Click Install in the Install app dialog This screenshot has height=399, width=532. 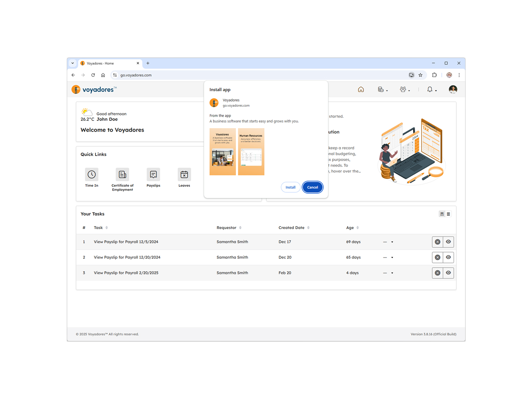coord(290,187)
